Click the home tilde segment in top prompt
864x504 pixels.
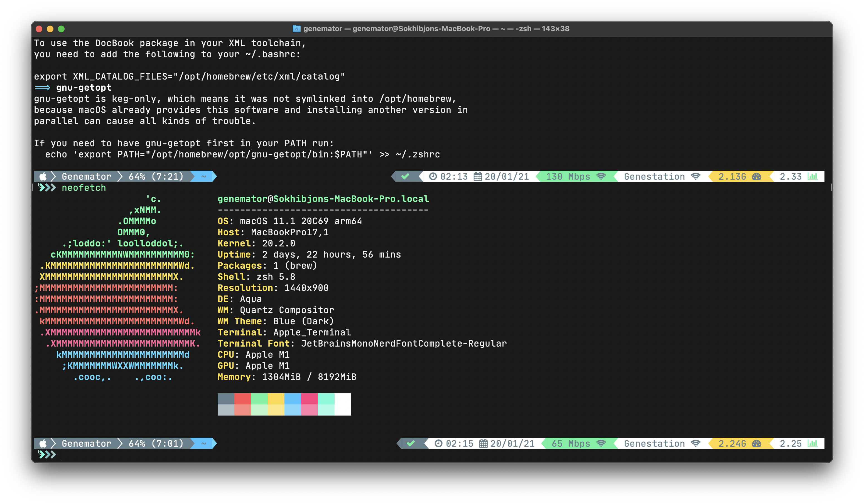(x=204, y=176)
